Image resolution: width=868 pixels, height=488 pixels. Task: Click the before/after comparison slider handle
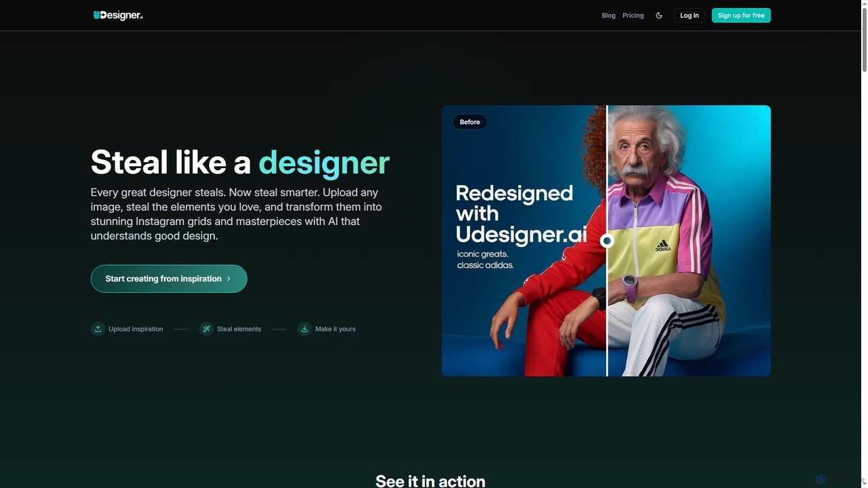607,241
